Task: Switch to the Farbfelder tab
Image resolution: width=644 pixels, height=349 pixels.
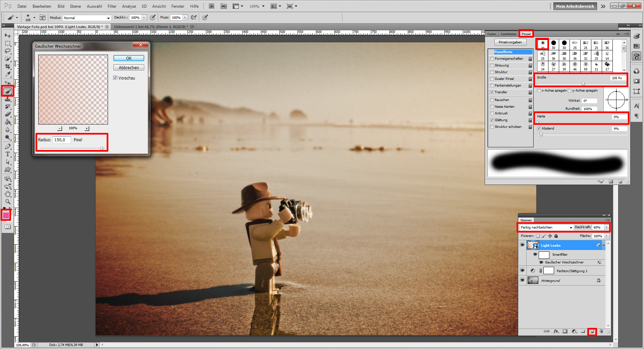Action: tap(508, 34)
